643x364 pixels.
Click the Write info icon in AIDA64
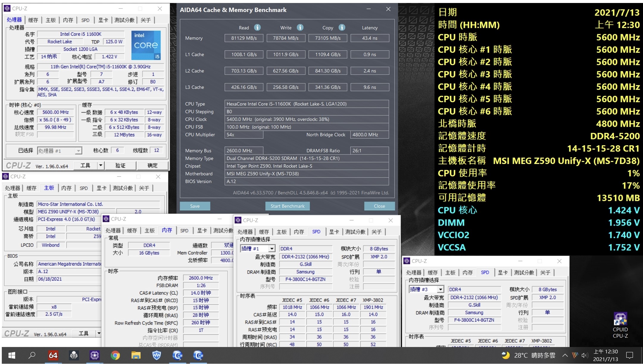300,27
